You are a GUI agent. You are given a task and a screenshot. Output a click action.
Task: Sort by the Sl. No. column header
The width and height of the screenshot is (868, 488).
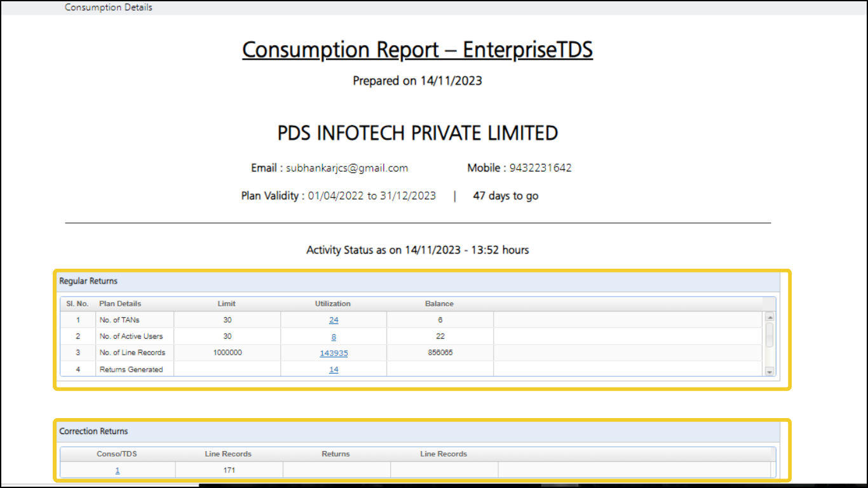point(78,304)
